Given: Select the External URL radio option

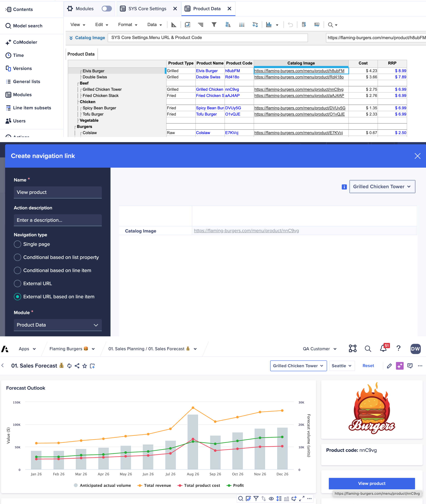Looking at the screenshot, I should click(17, 284).
